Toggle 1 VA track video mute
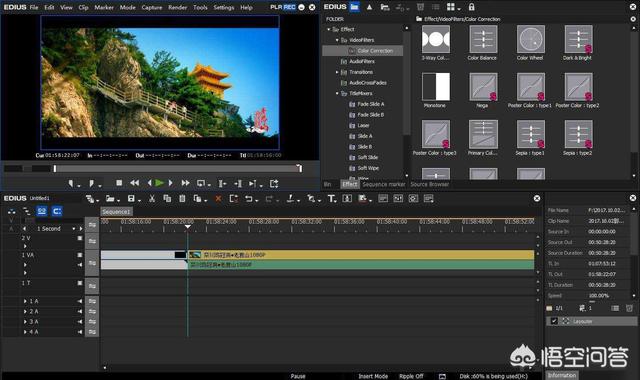 [x=80, y=255]
